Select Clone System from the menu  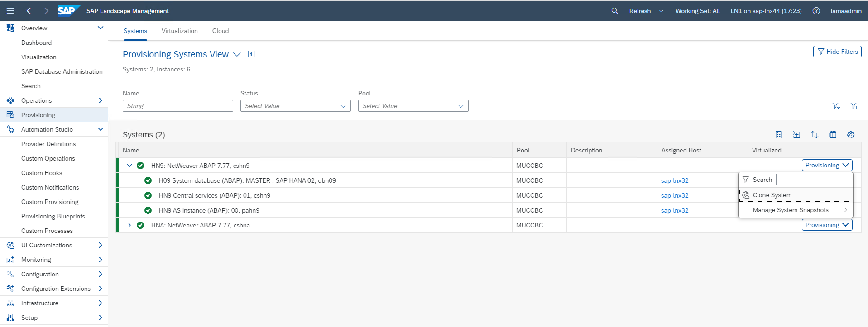(x=772, y=195)
